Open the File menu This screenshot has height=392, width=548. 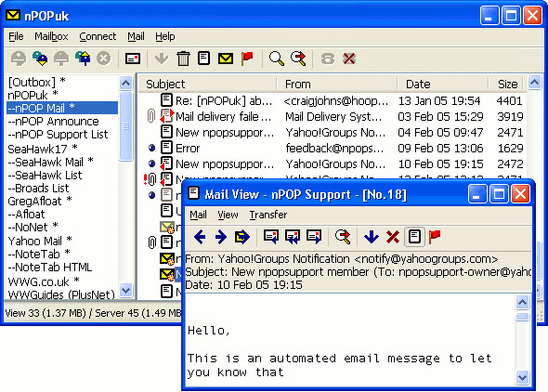16,36
